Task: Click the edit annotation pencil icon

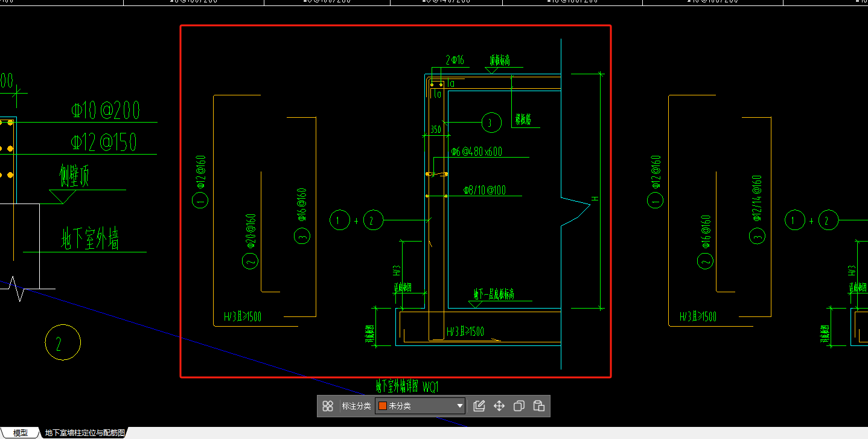Action: click(x=479, y=406)
